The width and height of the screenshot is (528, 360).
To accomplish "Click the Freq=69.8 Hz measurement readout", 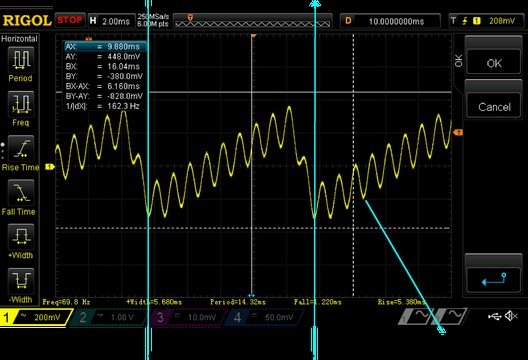I will [66, 302].
